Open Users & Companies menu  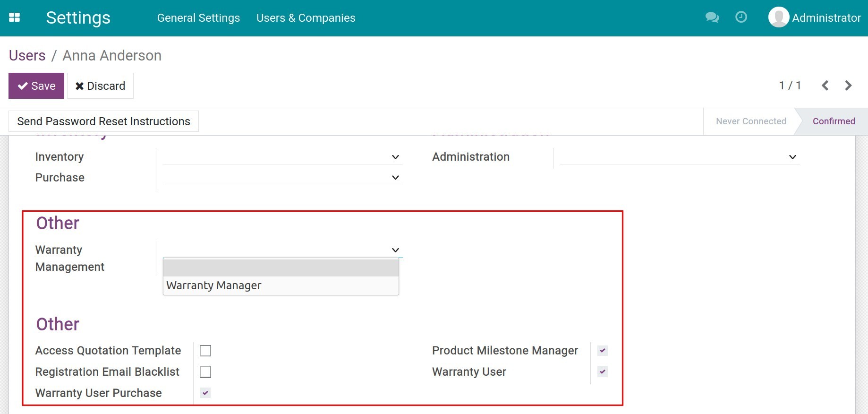(x=306, y=18)
